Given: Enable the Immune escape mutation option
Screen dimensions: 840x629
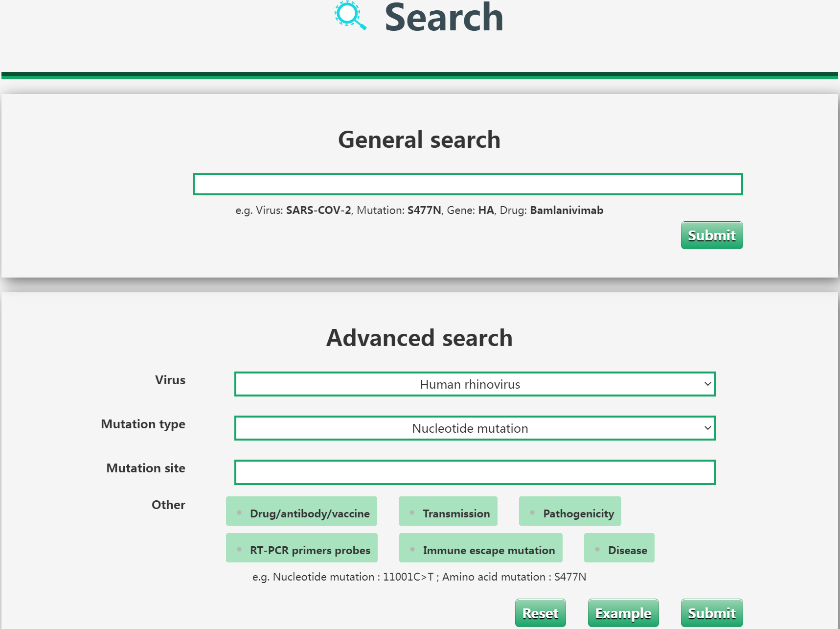Looking at the screenshot, I should [x=481, y=548].
